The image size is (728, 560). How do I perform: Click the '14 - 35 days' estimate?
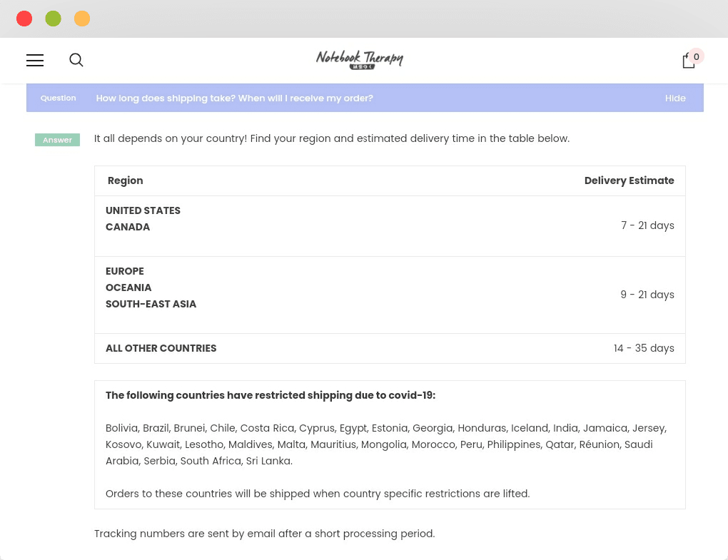click(x=644, y=348)
